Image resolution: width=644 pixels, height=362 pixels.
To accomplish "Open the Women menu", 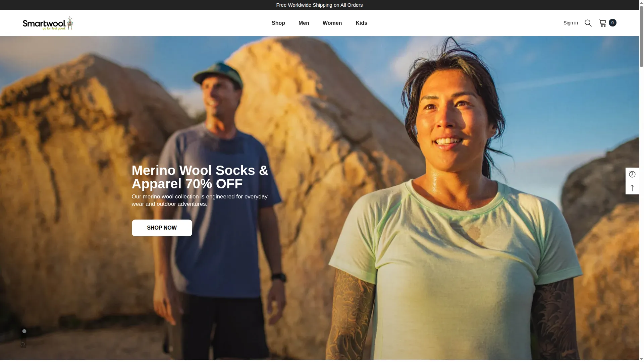I will (332, 23).
